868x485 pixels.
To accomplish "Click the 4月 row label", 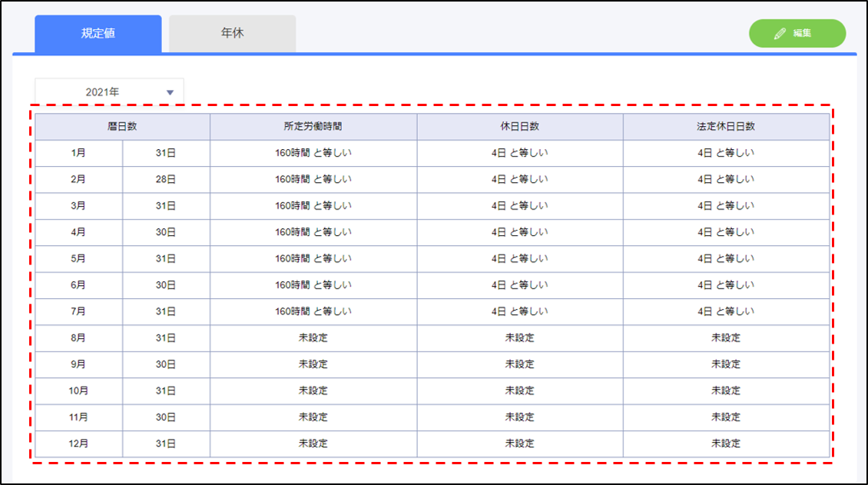I will tap(78, 233).
